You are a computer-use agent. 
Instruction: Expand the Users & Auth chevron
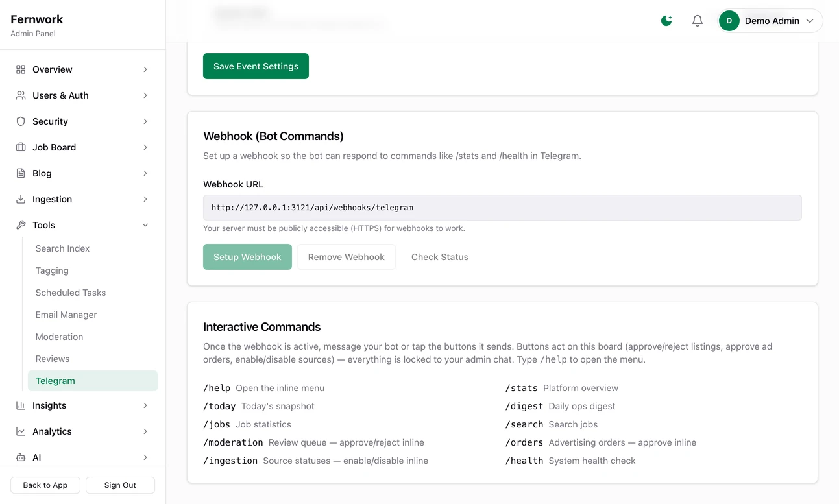coord(145,95)
